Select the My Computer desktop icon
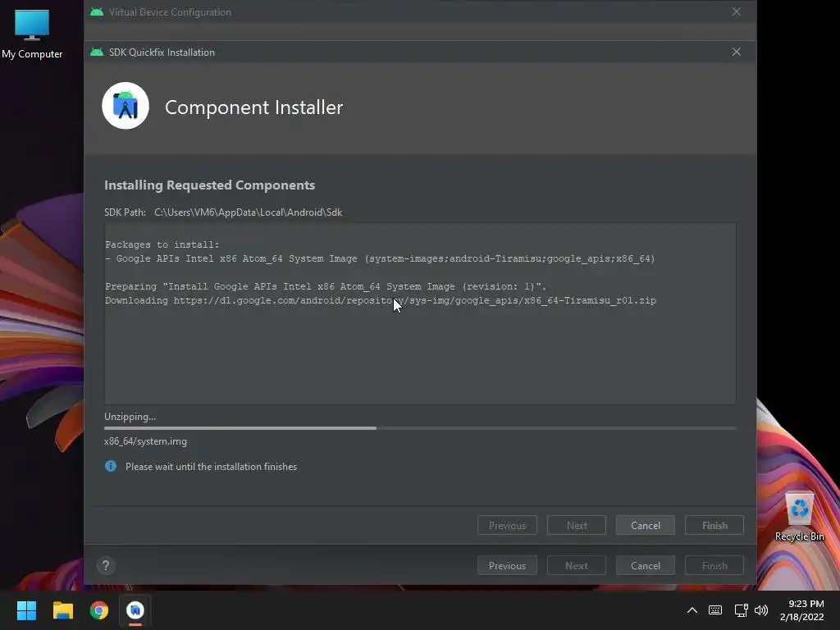This screenshot has height=630, width=840. [x=32, y=33]
